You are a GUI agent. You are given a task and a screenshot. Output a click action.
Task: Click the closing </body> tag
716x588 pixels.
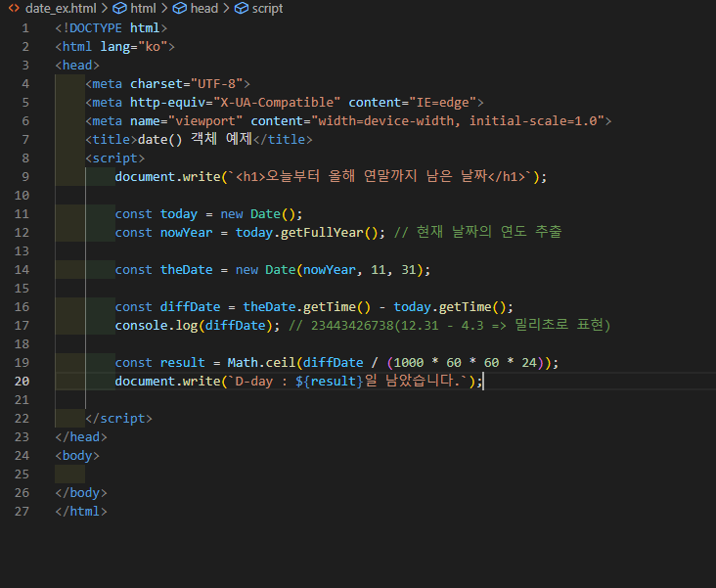[x=81, y=492]
